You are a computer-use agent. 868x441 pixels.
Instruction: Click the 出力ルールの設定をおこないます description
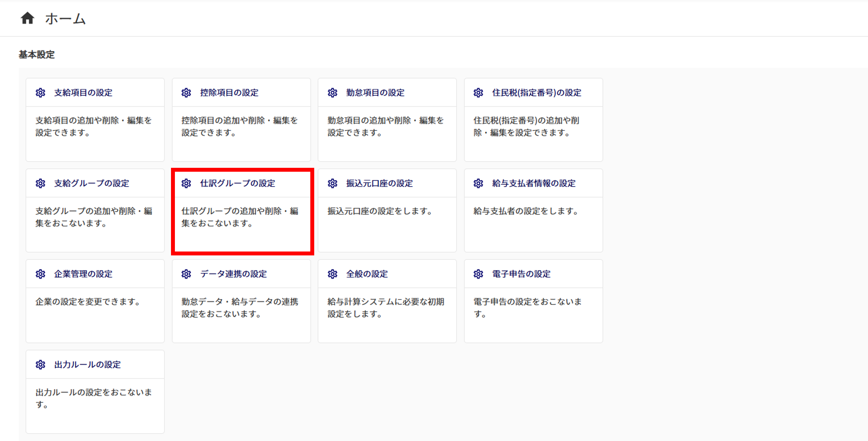pyautogui.click(x=93, y=398)
